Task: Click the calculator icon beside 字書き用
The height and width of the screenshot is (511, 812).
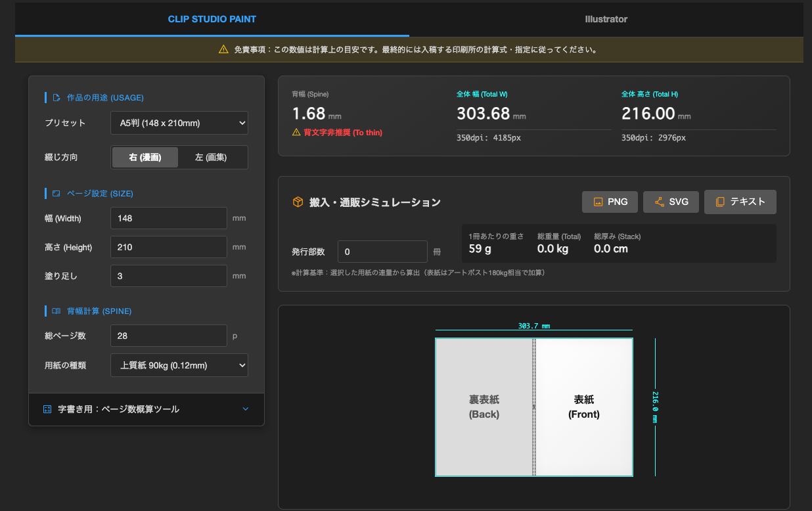Action: click(x=47, y=409)
